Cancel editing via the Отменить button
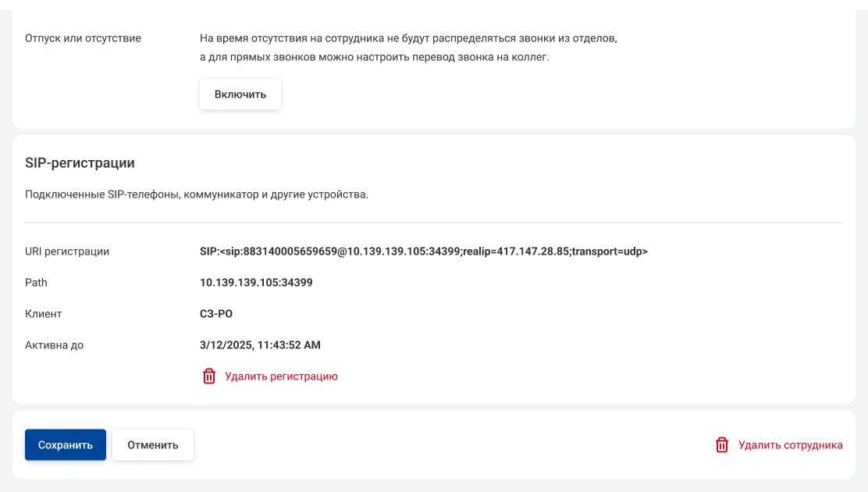Viewport: 868px width, 492px height. (153, 444)
